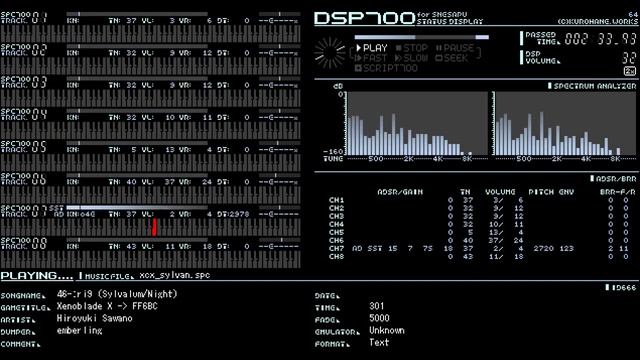Click the DSP700 logo title

(x=364, y=18)
